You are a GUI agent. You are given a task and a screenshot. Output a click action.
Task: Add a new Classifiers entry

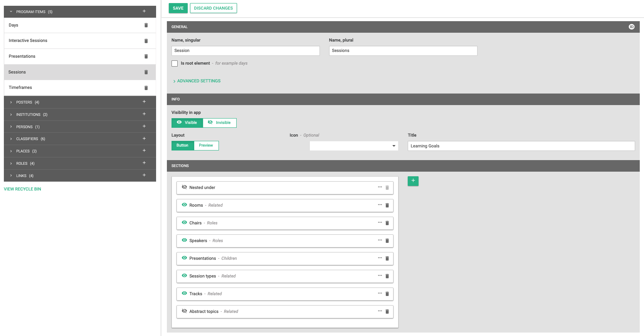pos(144,139)
